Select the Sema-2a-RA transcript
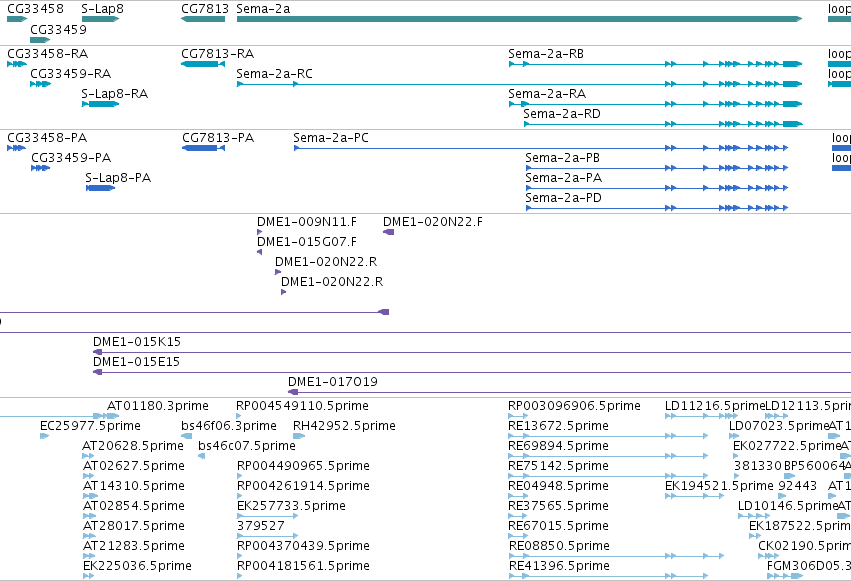 tap(655, 104)
